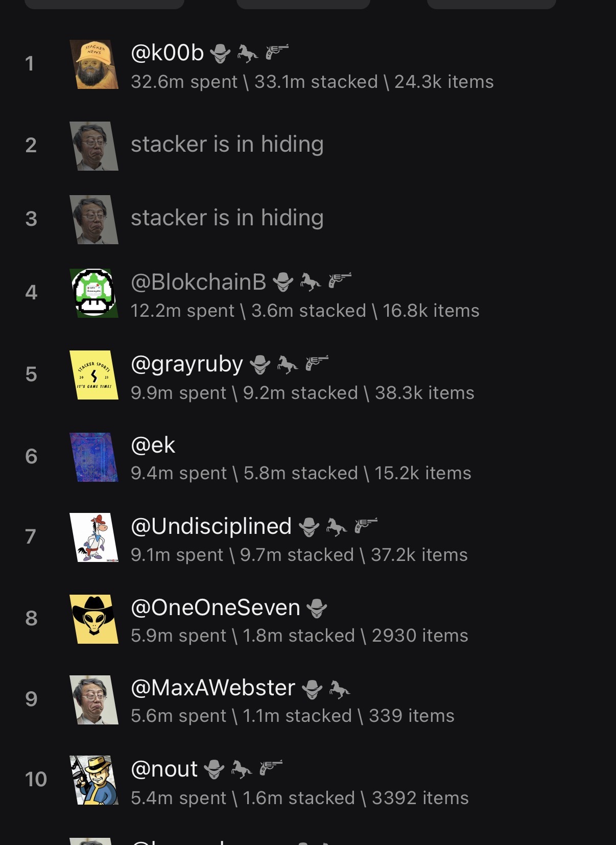Click the cowboy hat badge beside @Undisciplined
Image resolution: width=616 pixels, height=845 pixels.
tap(309, 527)
